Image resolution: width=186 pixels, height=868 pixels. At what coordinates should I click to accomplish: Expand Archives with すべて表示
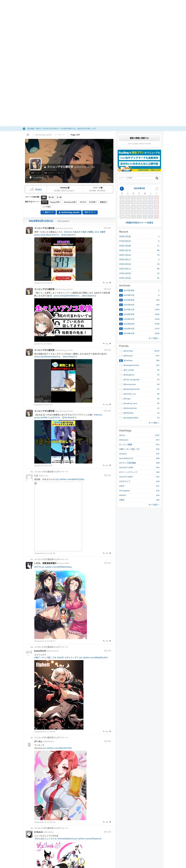[154, 338]
